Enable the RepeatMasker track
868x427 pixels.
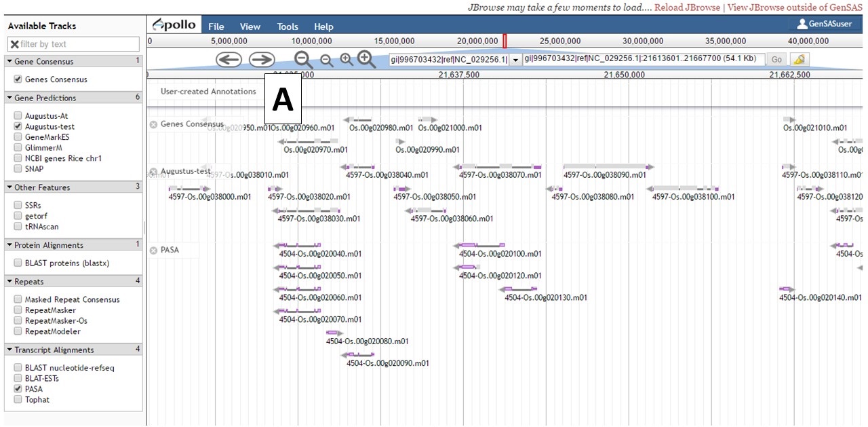[x=18, y=310]
